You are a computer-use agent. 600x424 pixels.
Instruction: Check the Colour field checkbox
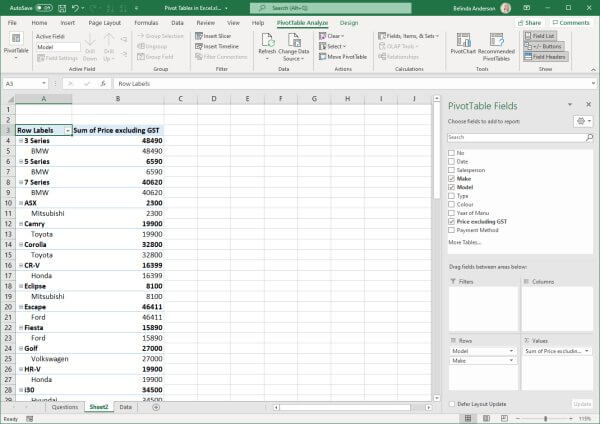[452, 204]
